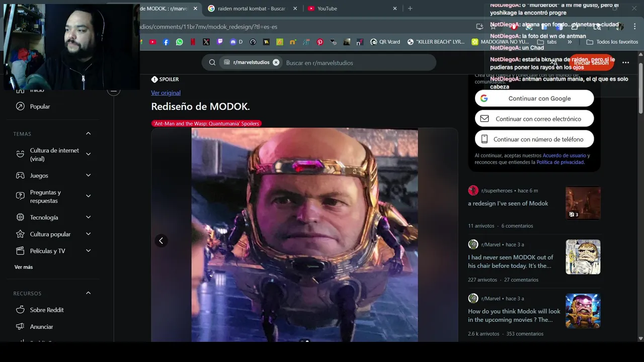Collapse the left sidebar toggle button
Image resolution: width=644 pixels, height=362 pixels.
tap(114, 91)
